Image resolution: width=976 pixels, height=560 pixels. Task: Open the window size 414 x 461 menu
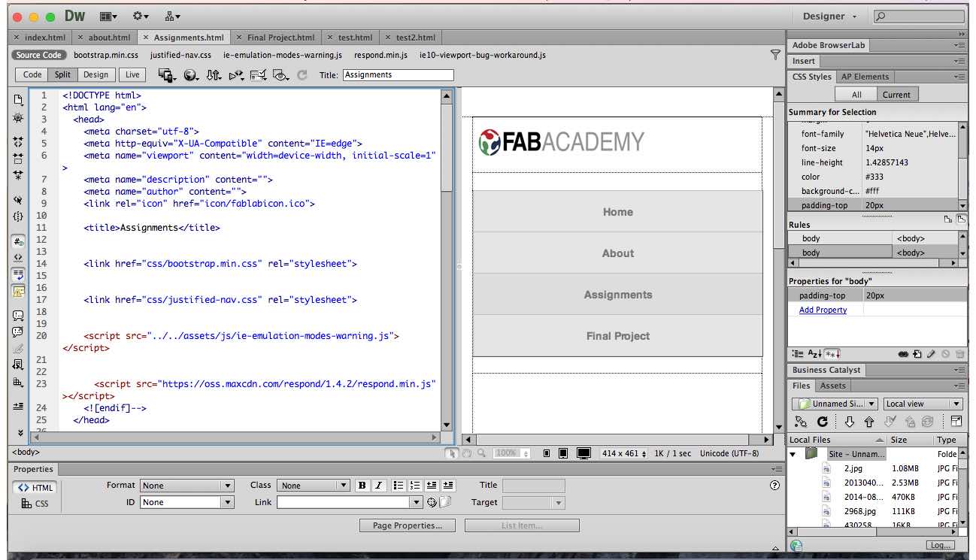point(623,453)
